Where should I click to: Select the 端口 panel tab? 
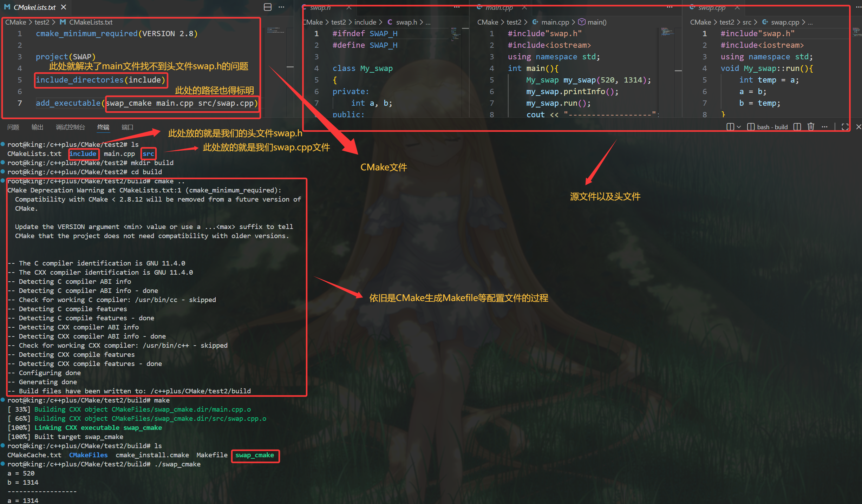point(127,127)
